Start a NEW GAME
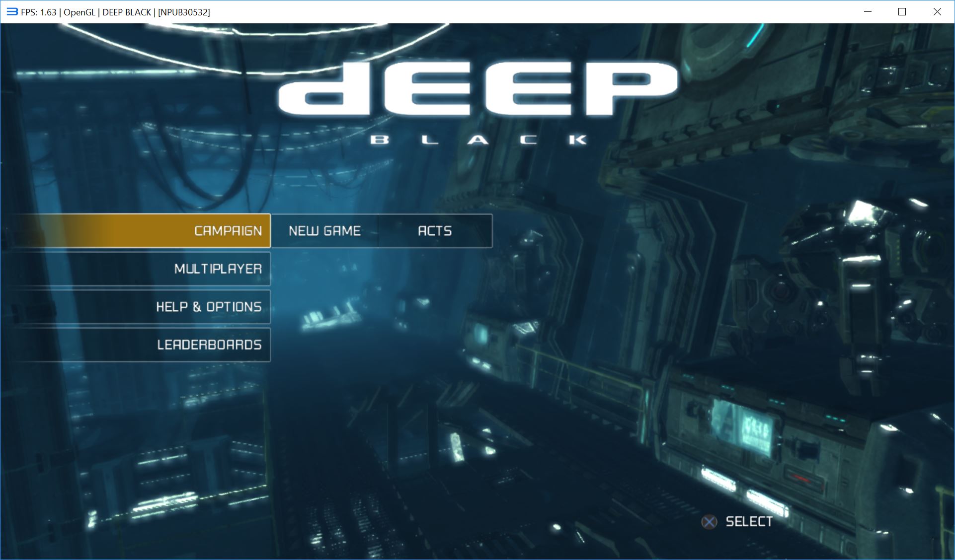Screen dimensions: 955x560 click(324, 231)
